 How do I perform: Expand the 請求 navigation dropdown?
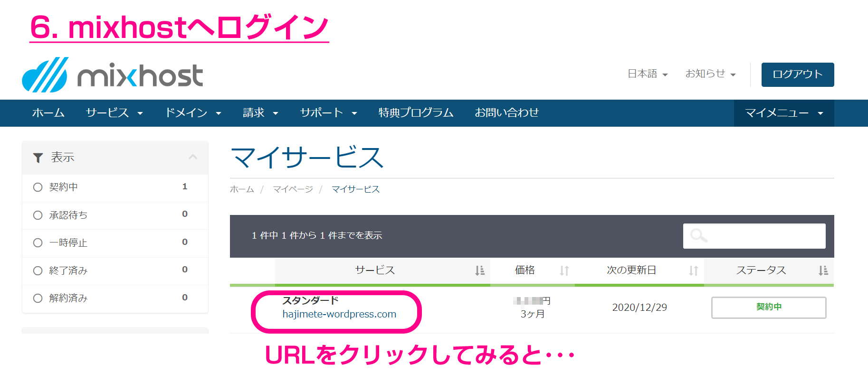261,113
